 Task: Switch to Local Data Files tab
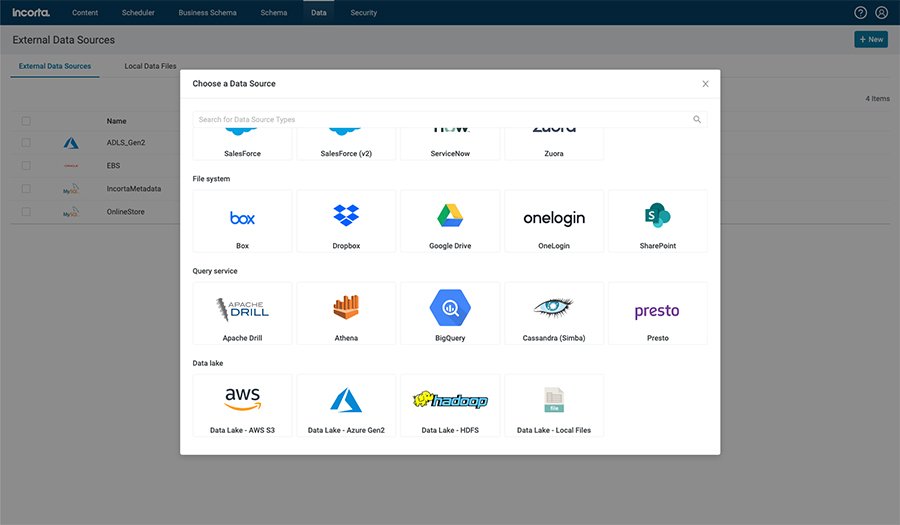pyautogui.click(x=150, y=66)
